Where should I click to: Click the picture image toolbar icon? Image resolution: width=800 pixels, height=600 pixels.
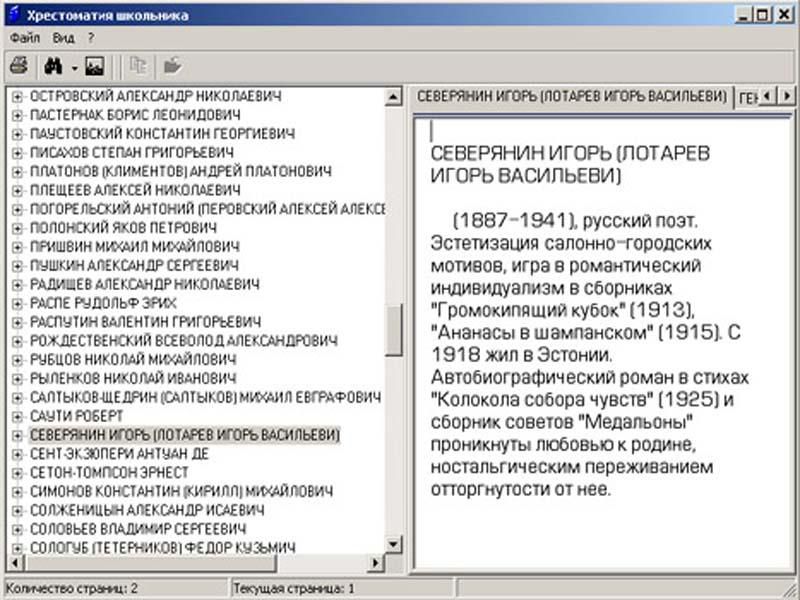click(x=95, y=66)
